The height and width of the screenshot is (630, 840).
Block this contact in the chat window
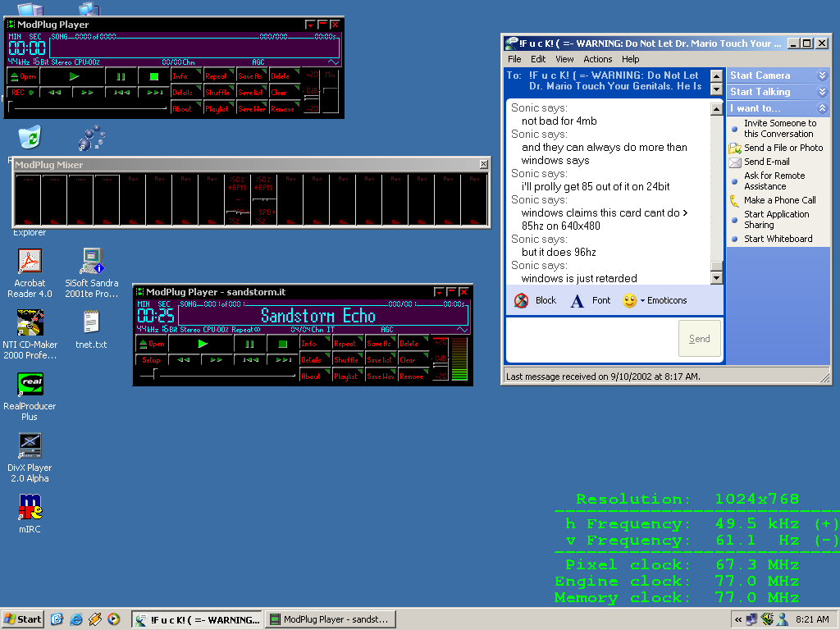click(536, 301)
